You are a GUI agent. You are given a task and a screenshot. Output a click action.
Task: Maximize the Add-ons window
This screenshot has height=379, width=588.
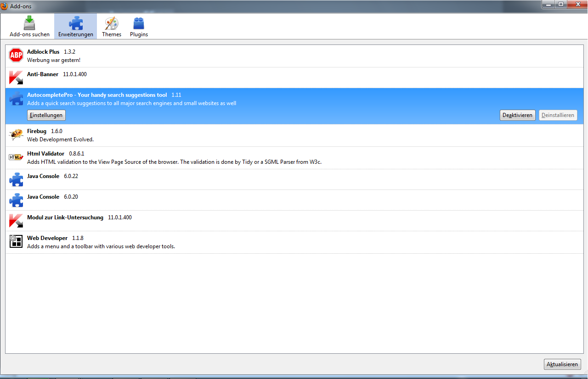(560, 4)
